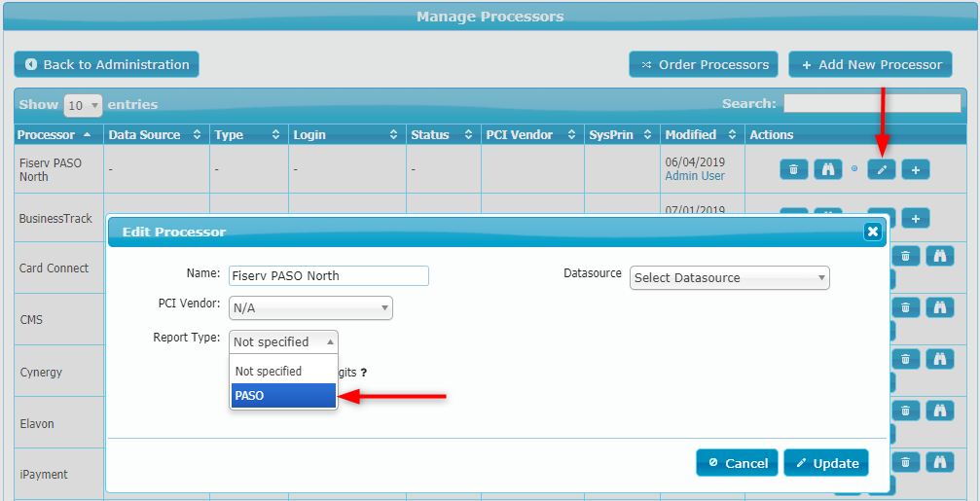Close the Edit Processor dialog
The height and width of the screenshot is (501, 980).
coord(873,232)
